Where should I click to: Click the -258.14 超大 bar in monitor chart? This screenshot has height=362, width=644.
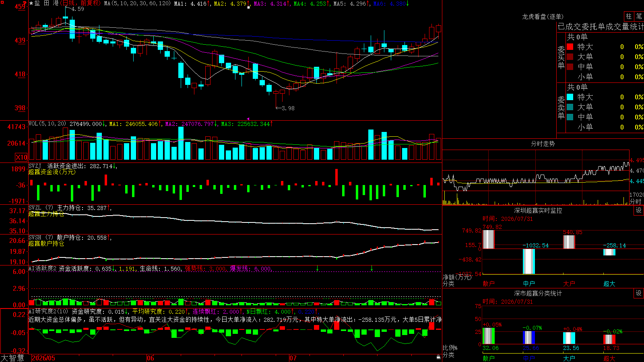click(609, 252)
